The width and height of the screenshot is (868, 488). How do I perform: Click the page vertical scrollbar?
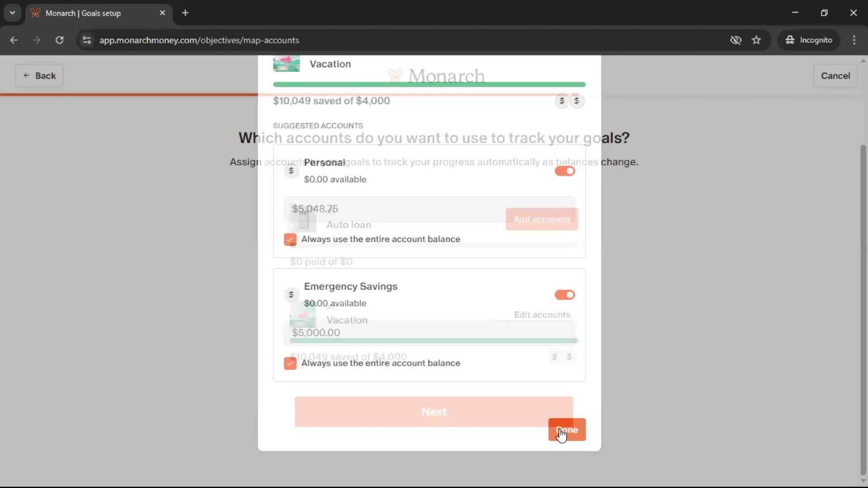coord(863,307)
